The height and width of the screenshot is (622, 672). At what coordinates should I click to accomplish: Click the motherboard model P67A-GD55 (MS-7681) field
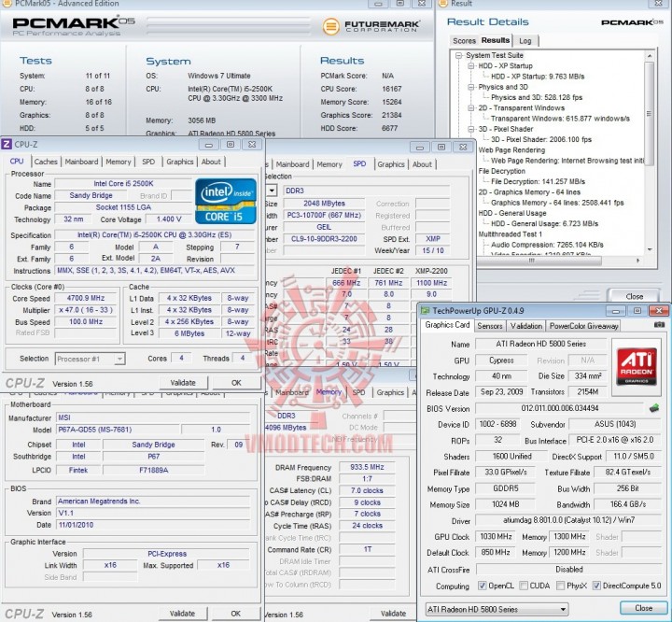[x=118, y=430]
